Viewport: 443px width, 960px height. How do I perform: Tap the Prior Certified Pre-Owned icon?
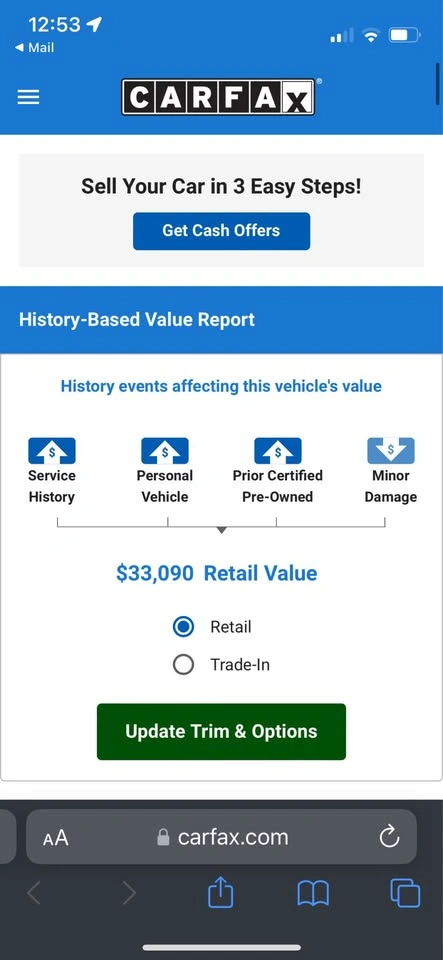[278, 451]
